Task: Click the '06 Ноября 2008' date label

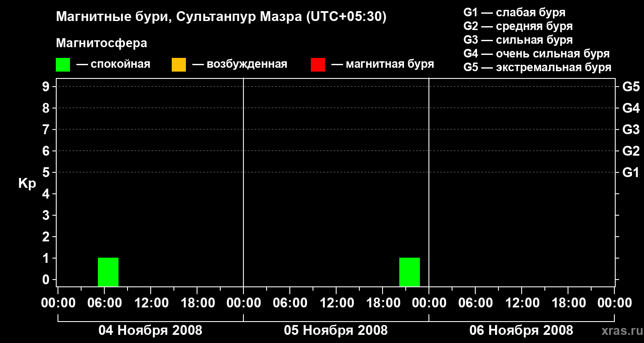Action: [x=521, y=330]
